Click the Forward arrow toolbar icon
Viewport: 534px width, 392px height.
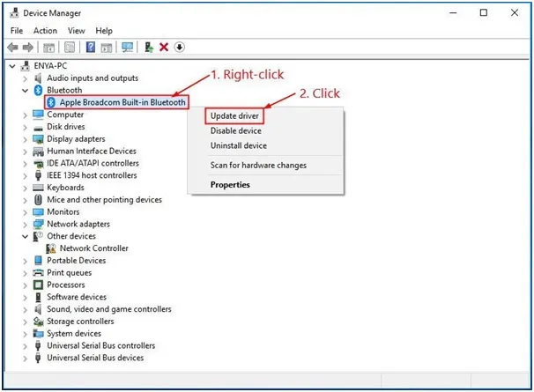click(28, 47)
